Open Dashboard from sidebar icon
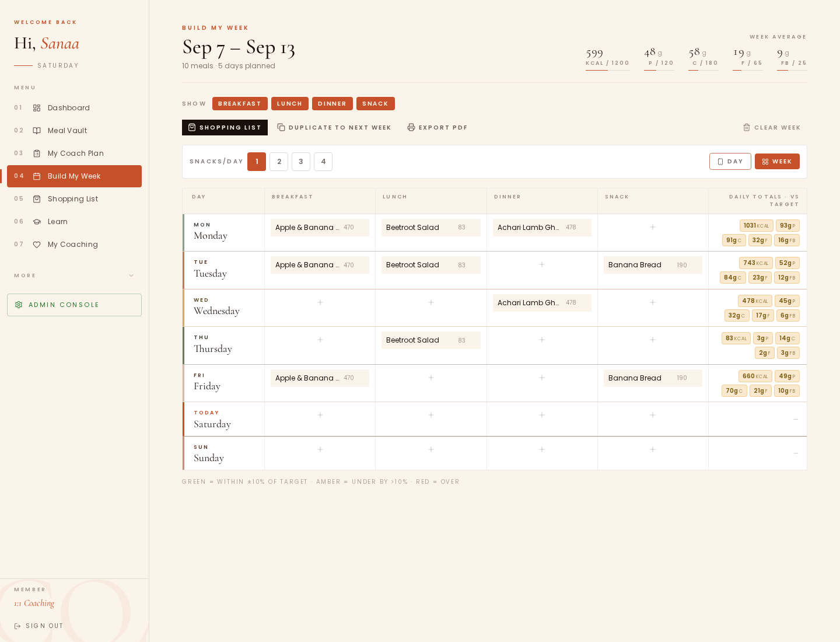This screenshot has height=642, width=840. [x=37, y=108]
